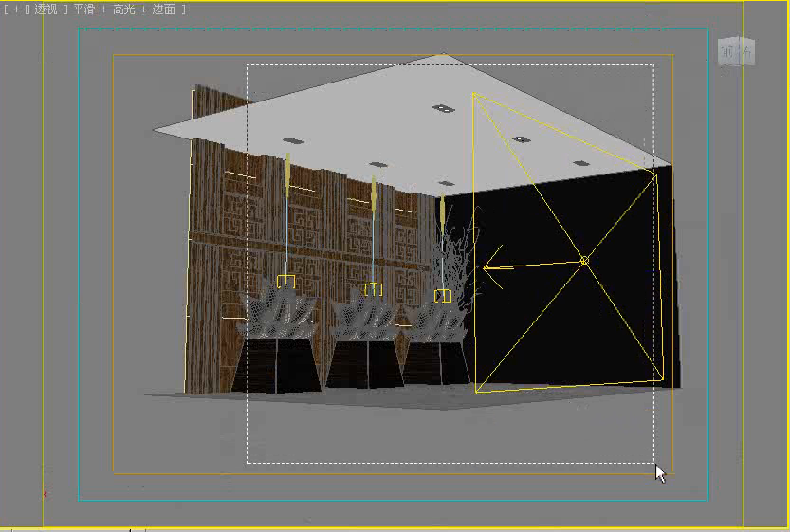Select the rightmost hanging lamp yellow bracket gizmo
The width and height of the screenshot is (790, 532).
(442, 296)
